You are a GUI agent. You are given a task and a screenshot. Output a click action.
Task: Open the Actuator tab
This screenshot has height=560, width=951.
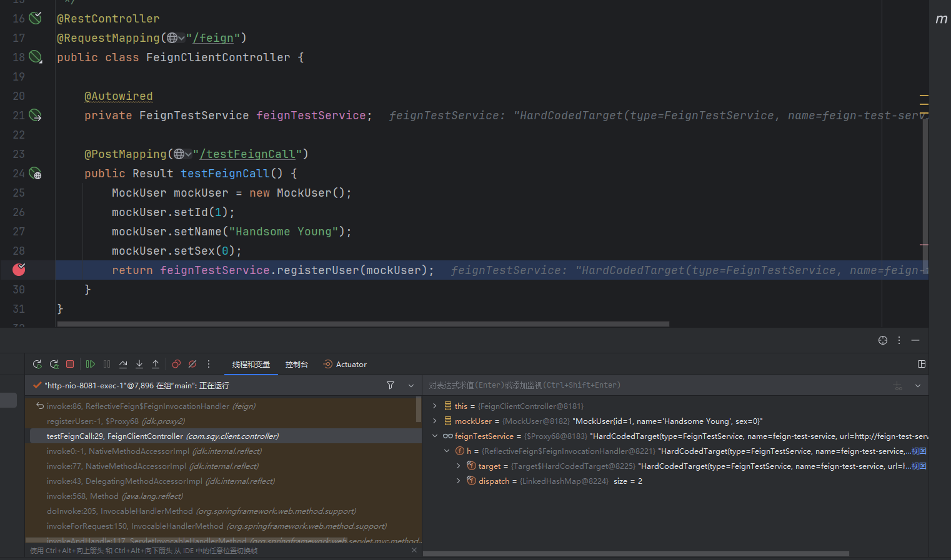pyautogui.click(x=345, y=365)
